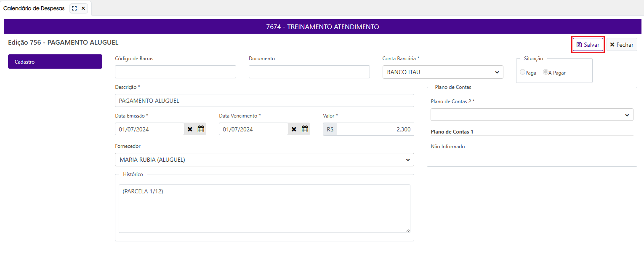
Task: Click inside the Histórico text area
Action: [x=264, y=209]
